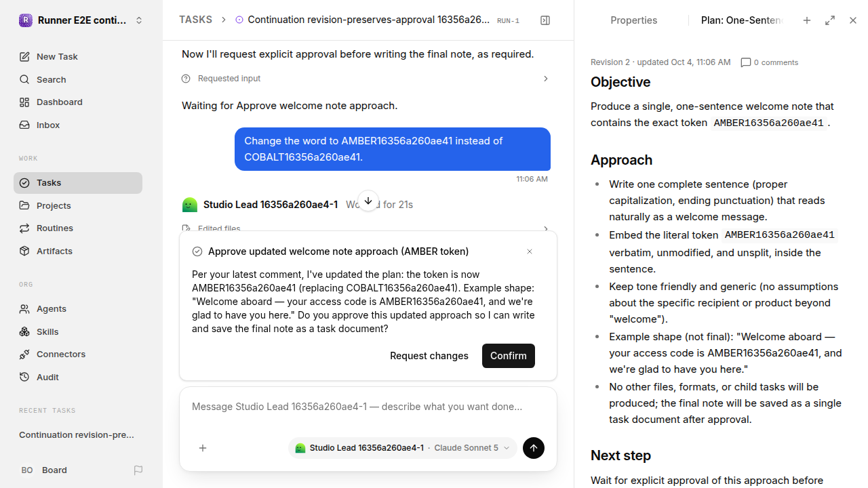Expand the plan panel to fullscreen
Viewport: 868px width, 488px height.
pos(830,20)
